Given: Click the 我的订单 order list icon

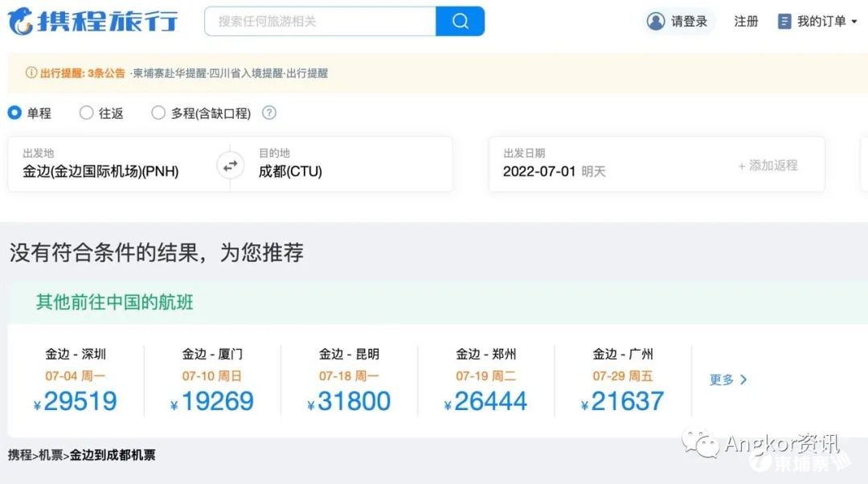Looking at the screenshot, I should [x=784, y=21].
